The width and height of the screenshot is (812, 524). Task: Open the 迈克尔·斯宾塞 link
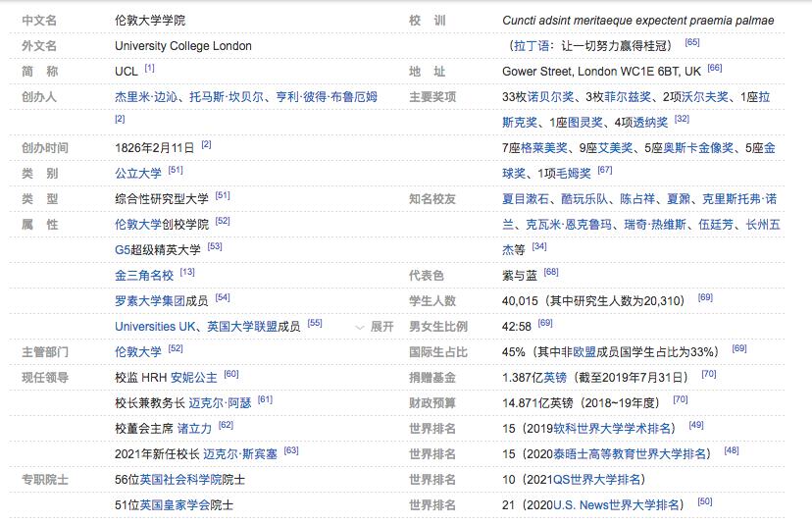(240, 454)
